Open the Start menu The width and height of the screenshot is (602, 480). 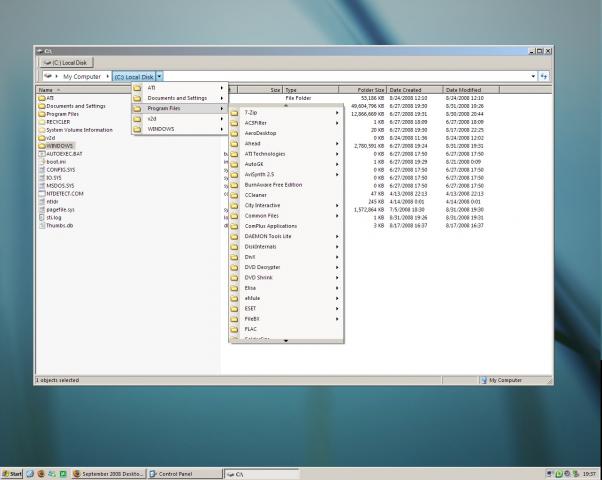click(x=12, y=474)
